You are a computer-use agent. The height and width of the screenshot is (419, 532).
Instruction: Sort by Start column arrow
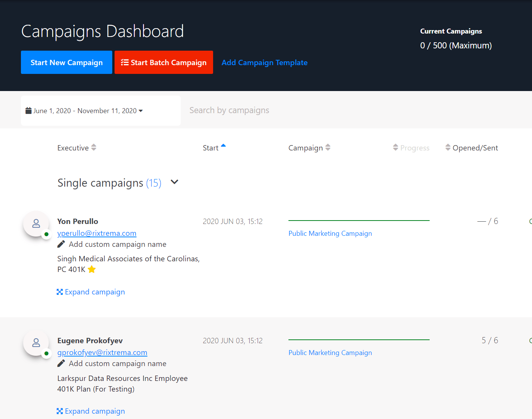223,146
